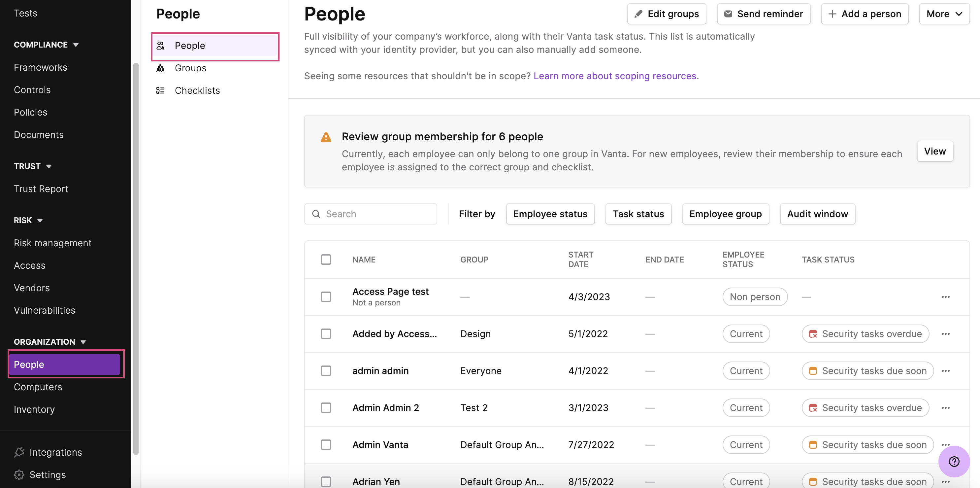Open the three-dot menu for Admin Admin 2
Screen dimensions: 980x488
click(x=946, y=408)
